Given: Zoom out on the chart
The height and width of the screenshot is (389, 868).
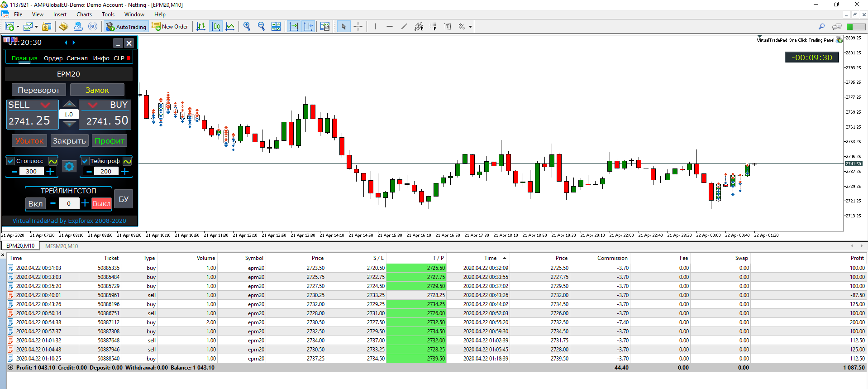Looking at the screenshot, I should pyautogui.click(x=261, y=27).
